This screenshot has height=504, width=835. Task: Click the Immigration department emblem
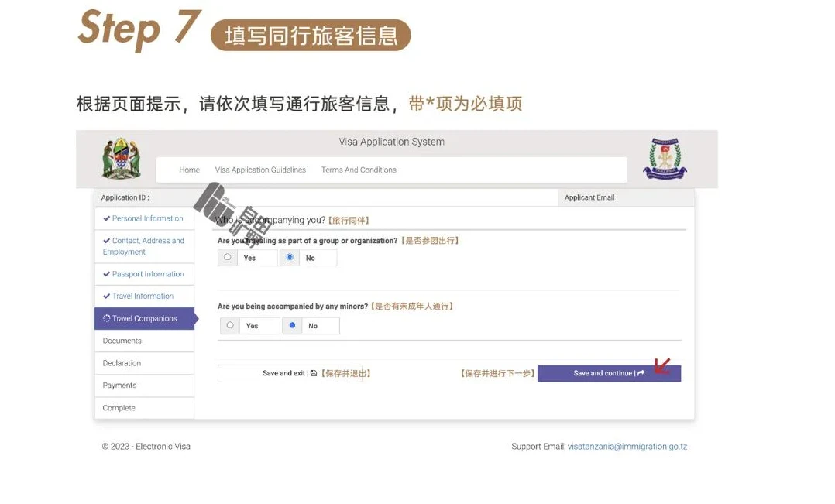click(665, 159)
